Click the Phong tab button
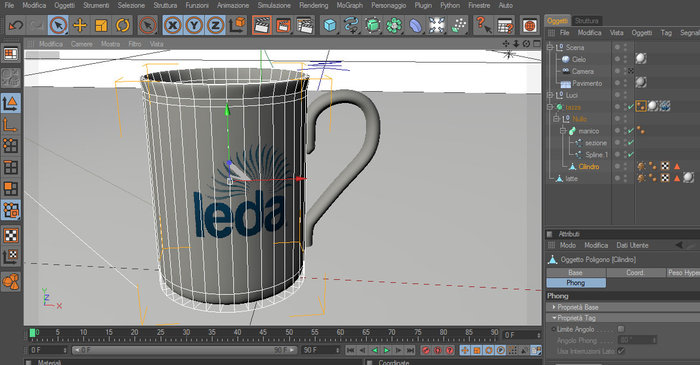This screenshot has width=700, height=365. click(576, 283)
